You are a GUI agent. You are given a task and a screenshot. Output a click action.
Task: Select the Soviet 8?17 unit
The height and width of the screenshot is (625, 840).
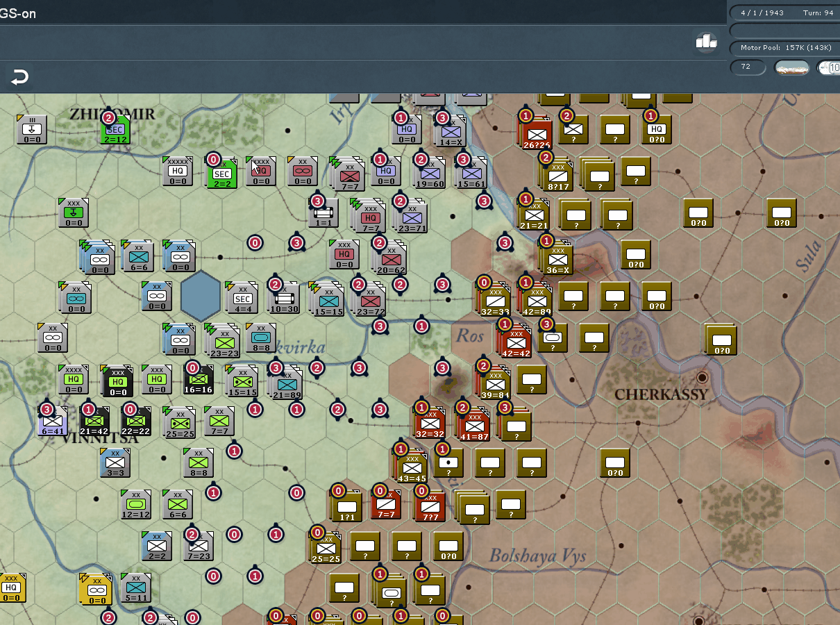(x=558, y=175)
